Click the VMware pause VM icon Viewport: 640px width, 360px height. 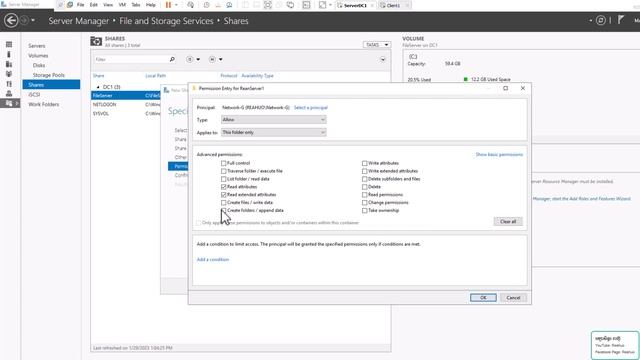point(168,5)
